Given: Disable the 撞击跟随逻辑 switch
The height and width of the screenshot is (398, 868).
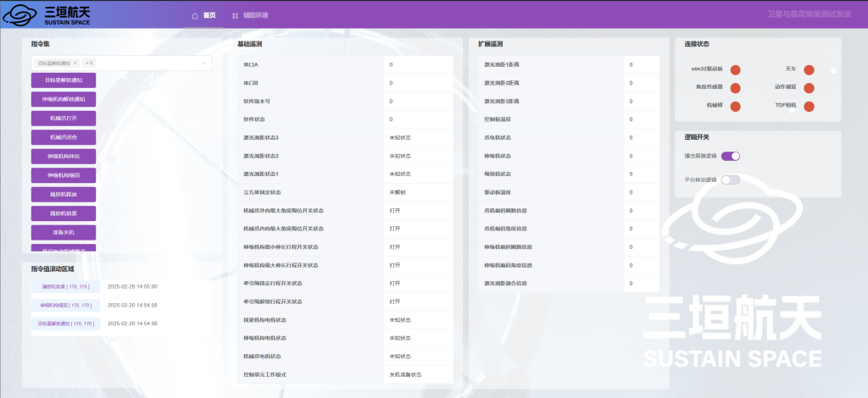Looking at the screenshot, I should click(x=731, y=156).
